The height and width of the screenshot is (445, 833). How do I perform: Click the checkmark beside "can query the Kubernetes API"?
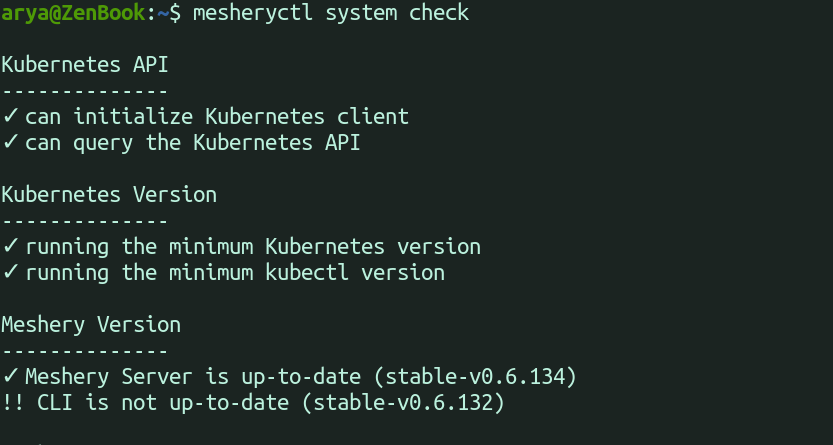pyautogui.click(x=11, y=143)
